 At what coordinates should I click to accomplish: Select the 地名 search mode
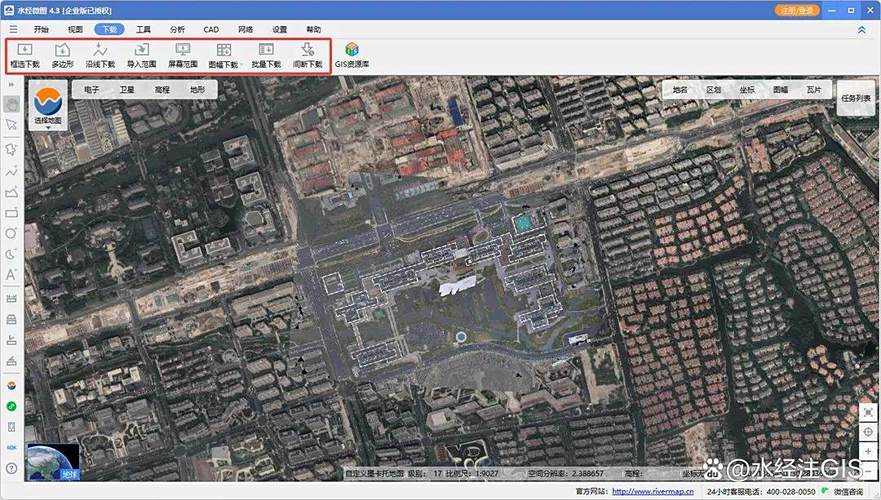pyautogui.click(x=680, y=89)
